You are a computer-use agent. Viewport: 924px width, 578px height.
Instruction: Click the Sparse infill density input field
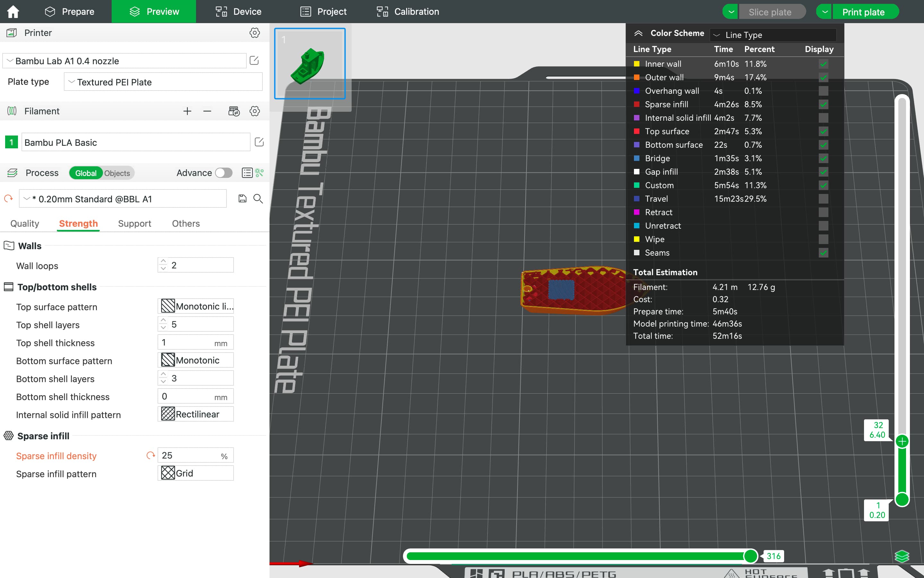(x=195, y=455)
